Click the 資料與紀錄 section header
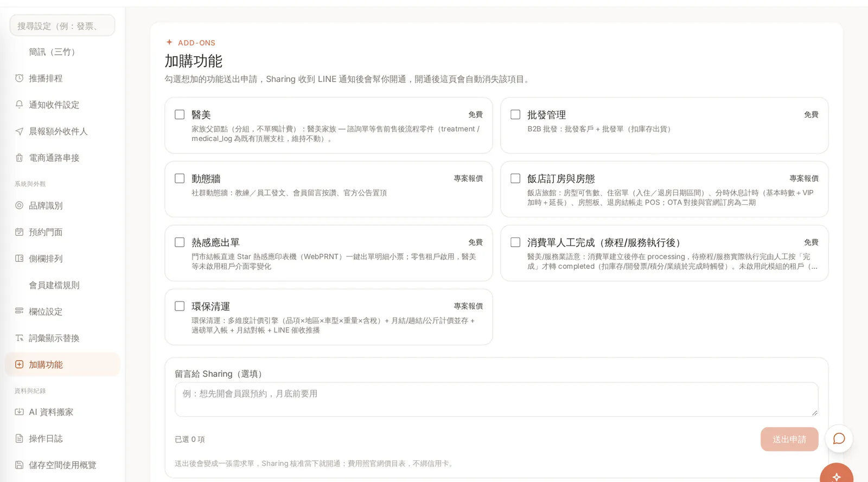The width and height of the screenshot is (868, 482). click(30, 391)
